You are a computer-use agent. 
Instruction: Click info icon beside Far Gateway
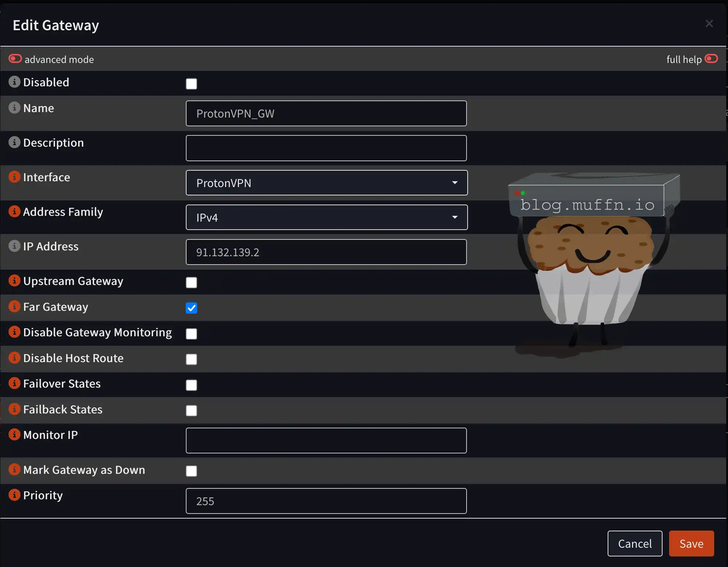click(x=14, y=306)
